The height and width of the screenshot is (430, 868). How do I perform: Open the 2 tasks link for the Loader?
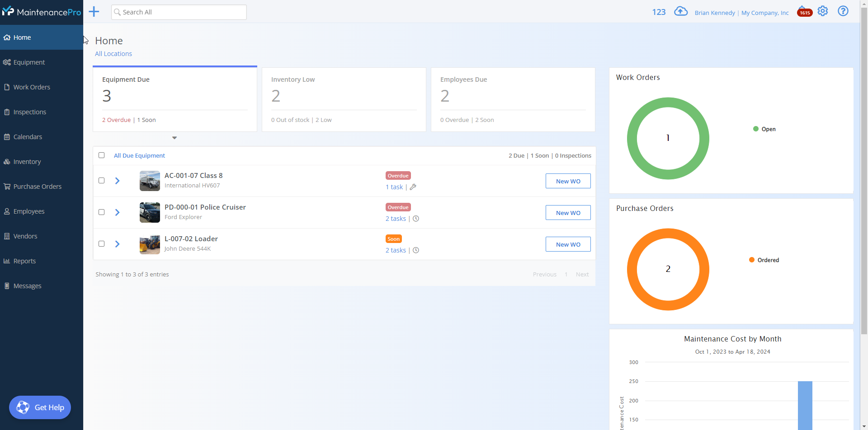[395, 250]
